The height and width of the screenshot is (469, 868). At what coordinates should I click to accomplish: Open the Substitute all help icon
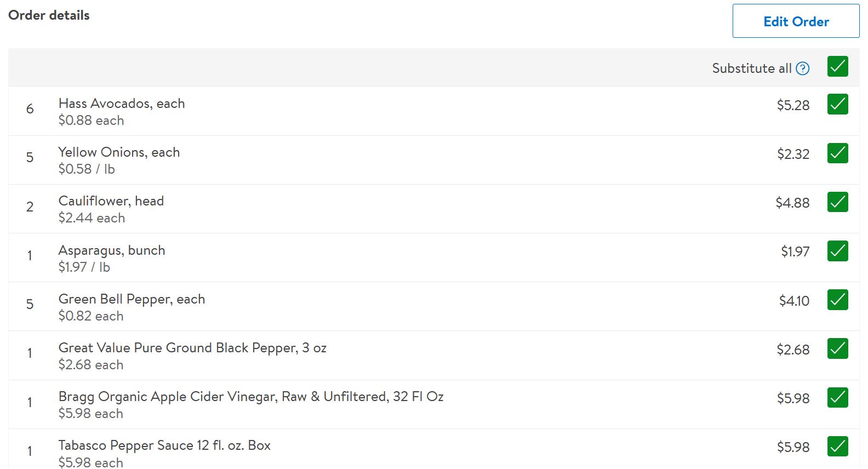click(803, 68)
